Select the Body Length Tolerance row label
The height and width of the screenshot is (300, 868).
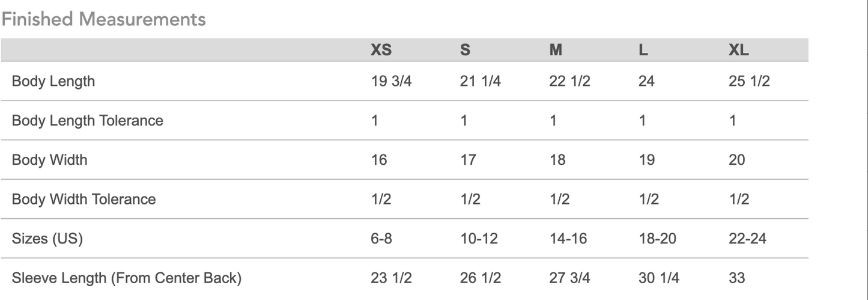click(88, 120)
